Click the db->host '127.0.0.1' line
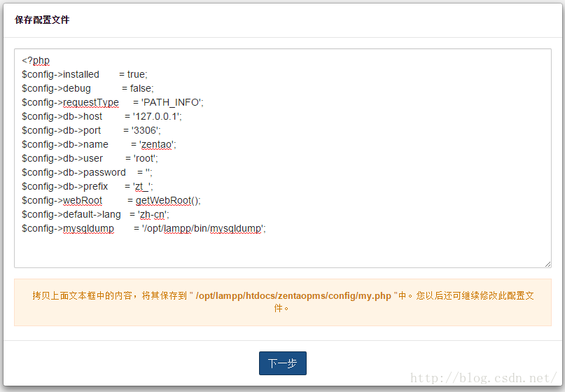The width and height of the screenshot is (565, 392). point(102,116)
